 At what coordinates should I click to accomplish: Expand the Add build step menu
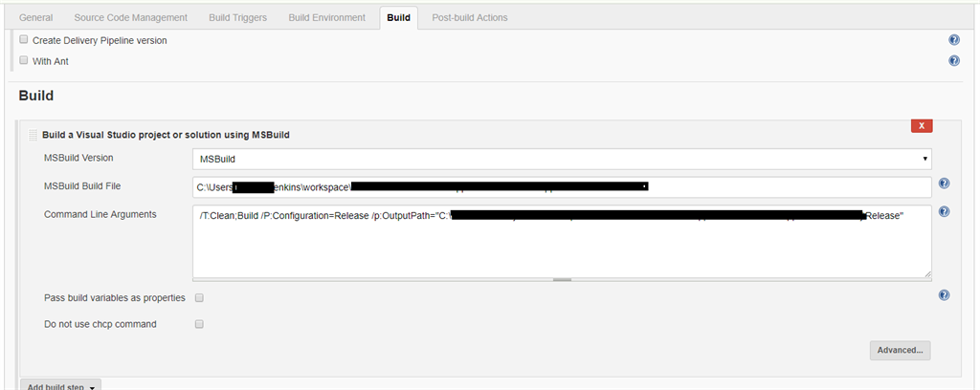61,386
